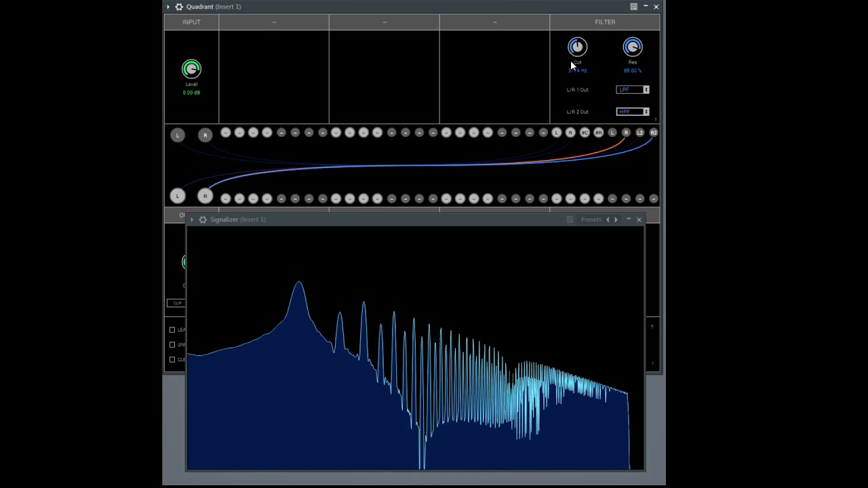Viewport: 868px width, 488px height.
Task: Select the bottom-row large R output node
Action: click(205, 196)
